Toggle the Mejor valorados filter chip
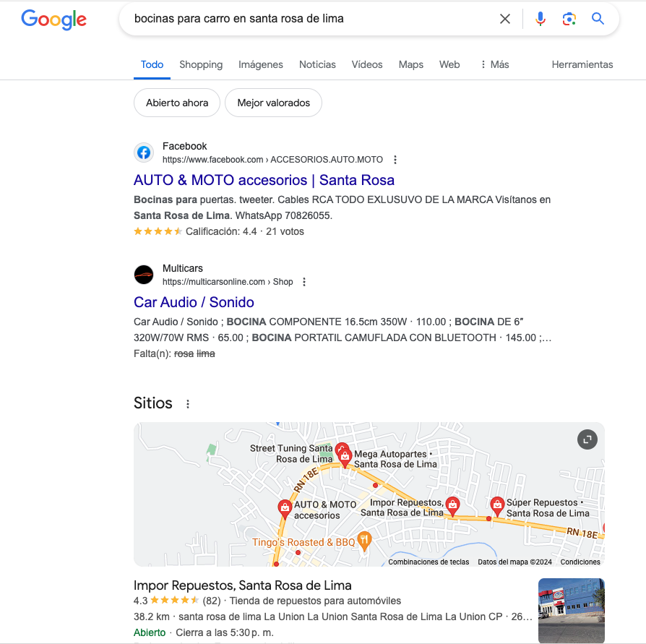The height and width of the screenshot is (644, 646). [273, 103]
